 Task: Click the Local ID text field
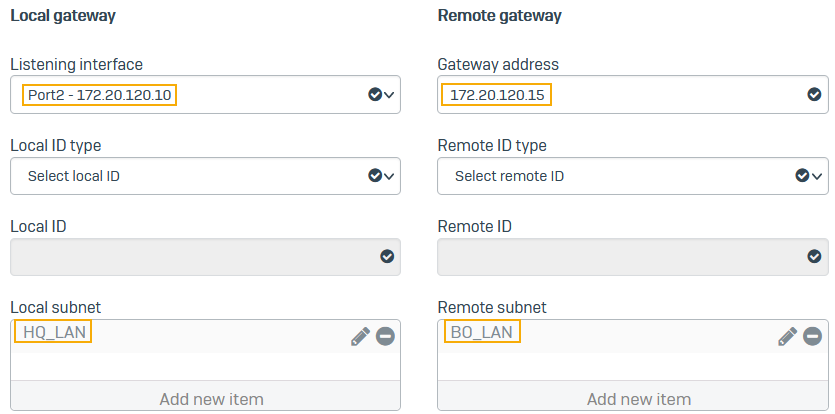190,257
